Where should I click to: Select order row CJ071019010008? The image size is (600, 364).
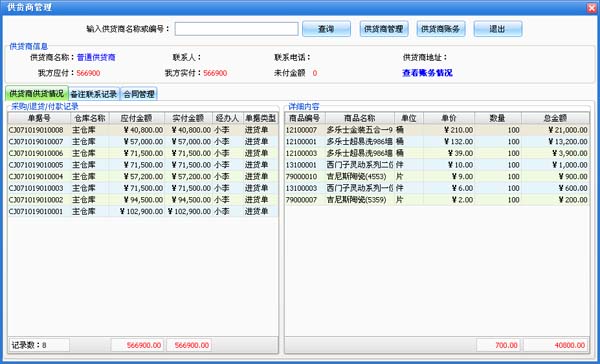[143, 130]
